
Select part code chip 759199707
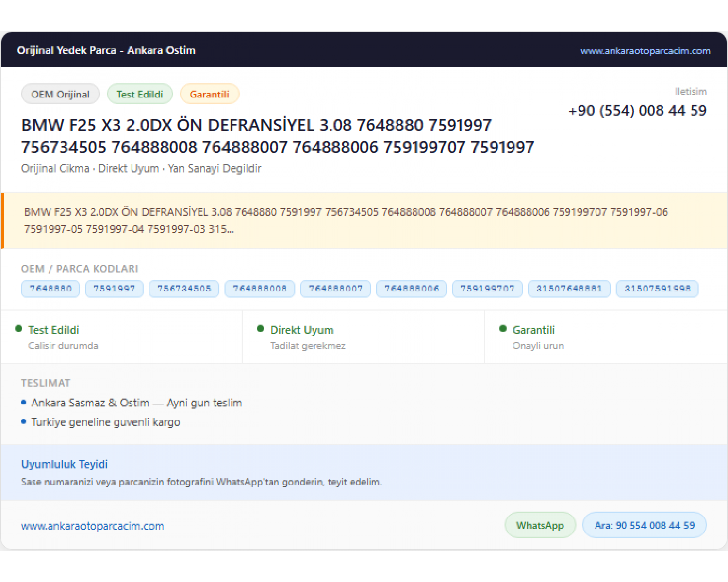point(487,289)
